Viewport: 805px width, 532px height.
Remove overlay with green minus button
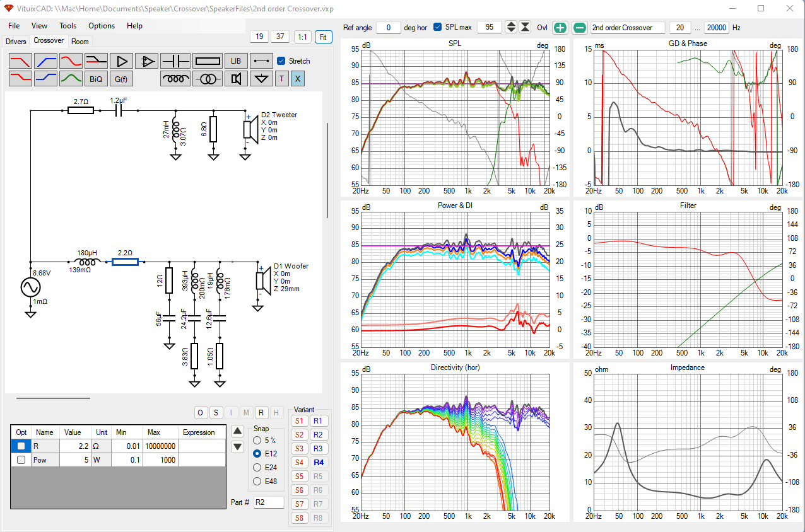tap(580, 28)
